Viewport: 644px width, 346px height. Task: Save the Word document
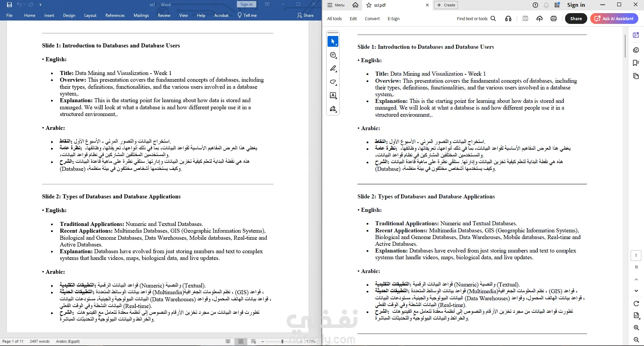(9, 5)
